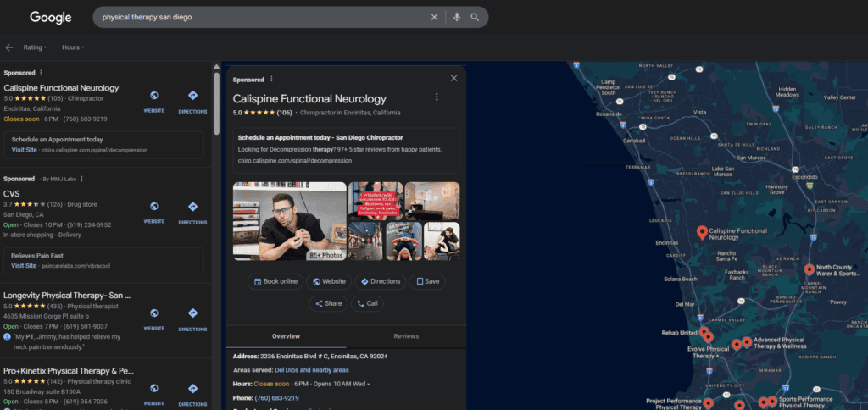This screenshot has height=410, width=868.
Task: Open the main photo with 85+ Photos
Action: (x=290, y=221)
